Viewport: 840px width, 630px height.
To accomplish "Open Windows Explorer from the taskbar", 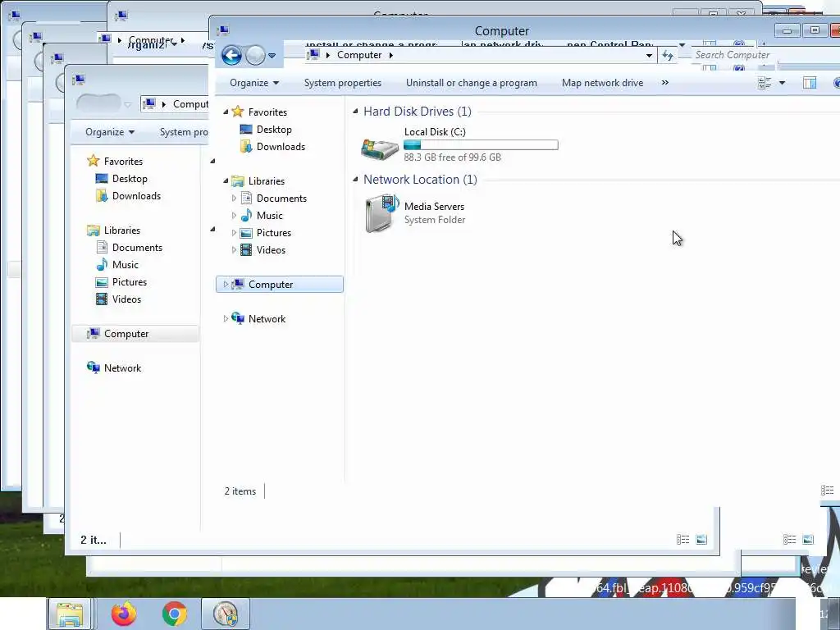I will (70, 614).
